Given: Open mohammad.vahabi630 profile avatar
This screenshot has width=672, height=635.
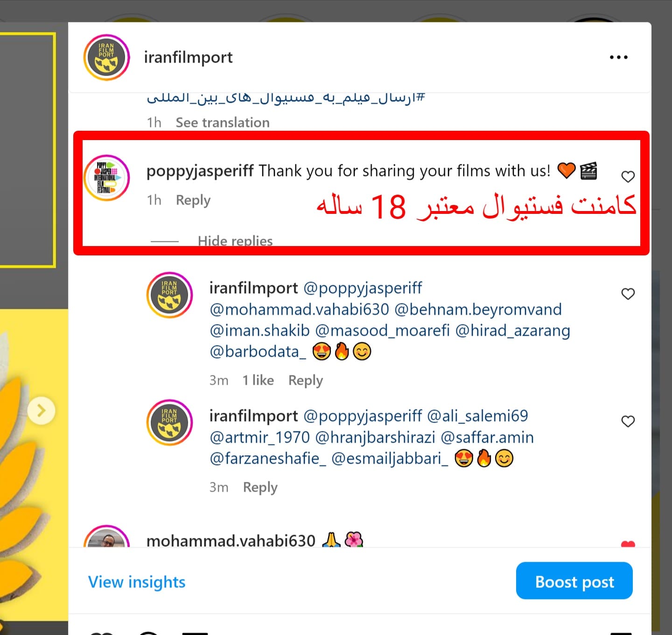Looking at the screenshot, I should pos(106,537).
